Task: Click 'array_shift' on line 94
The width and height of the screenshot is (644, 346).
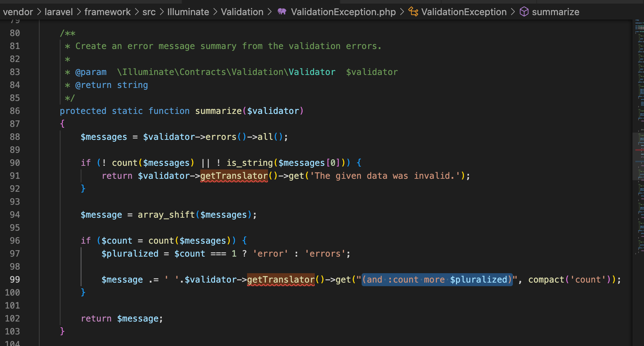Action: (166, 215)
